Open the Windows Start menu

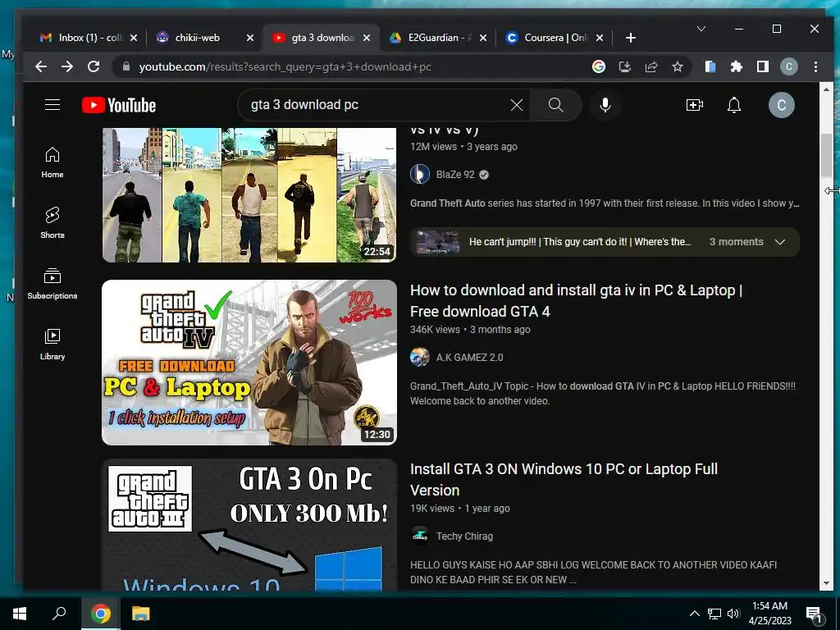point(20,614)
